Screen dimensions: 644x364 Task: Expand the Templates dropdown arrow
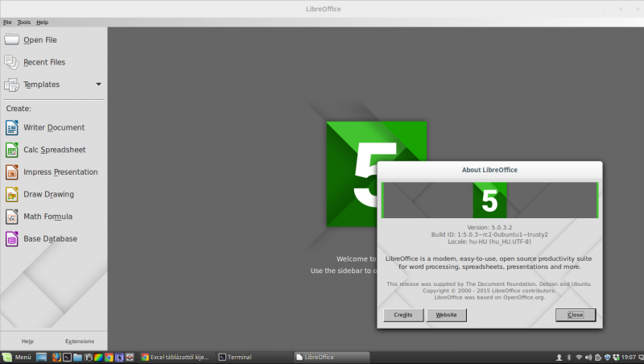[x=98, y=85]
